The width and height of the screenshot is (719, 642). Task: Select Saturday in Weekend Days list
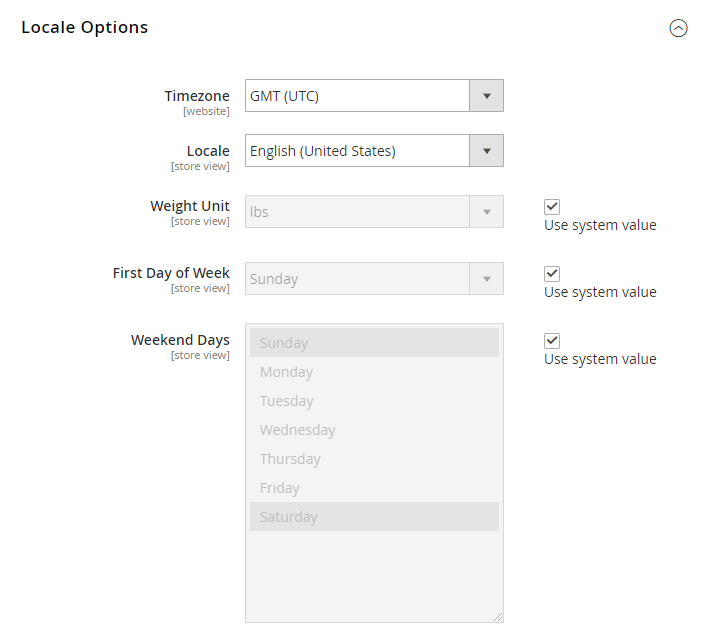(x=374, y=517)
